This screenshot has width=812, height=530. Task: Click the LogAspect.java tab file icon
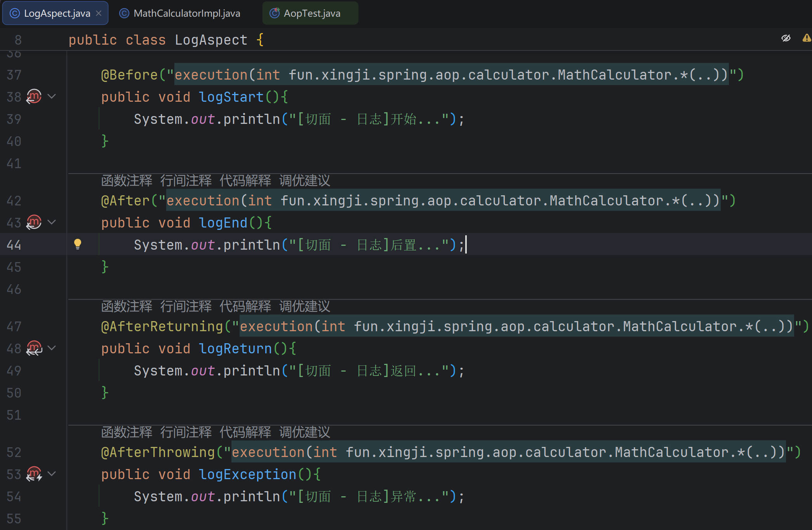tap(15, 14)
